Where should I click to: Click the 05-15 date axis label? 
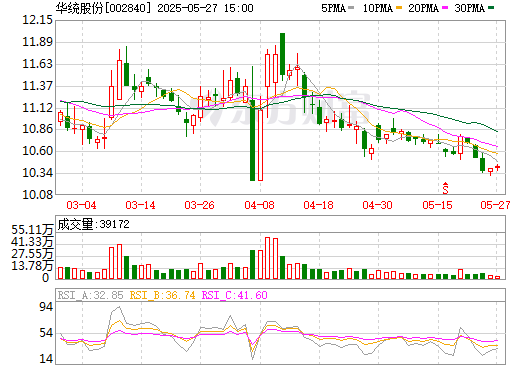(x=437, y=205)
